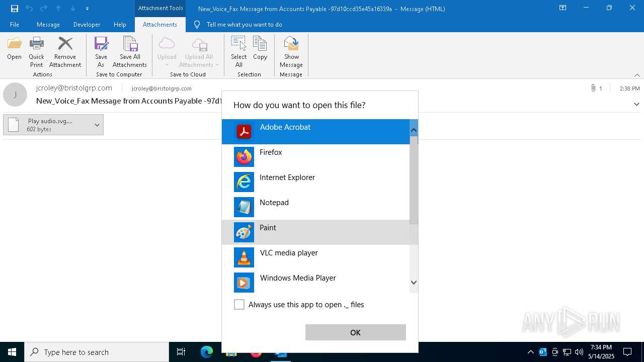Click the Previous Item up arrow

[x=58, y=9]
